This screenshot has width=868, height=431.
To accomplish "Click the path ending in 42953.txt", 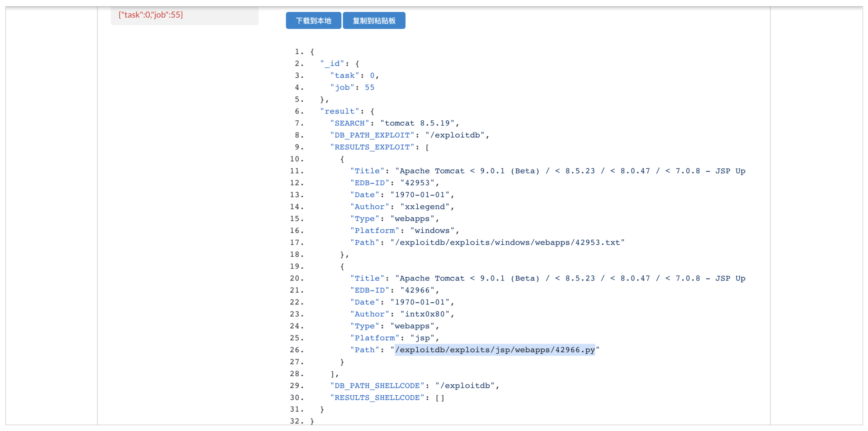I will click(x=507, y=243).
